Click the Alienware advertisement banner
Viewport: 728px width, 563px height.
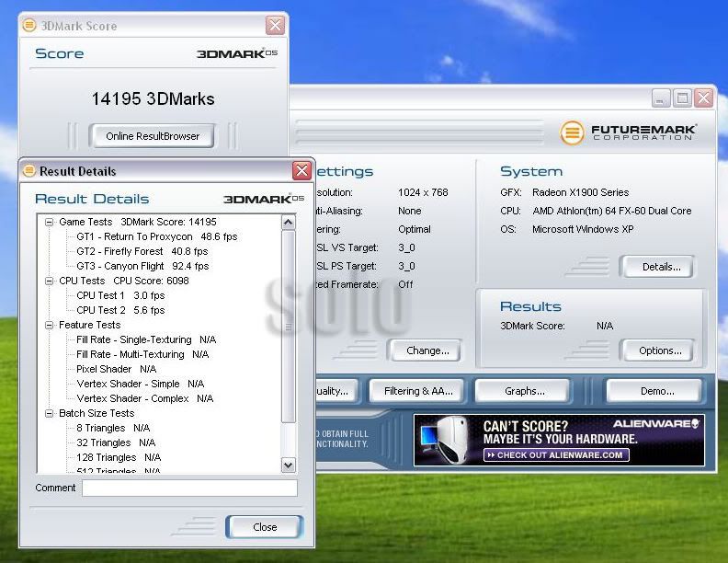(559, 441)
